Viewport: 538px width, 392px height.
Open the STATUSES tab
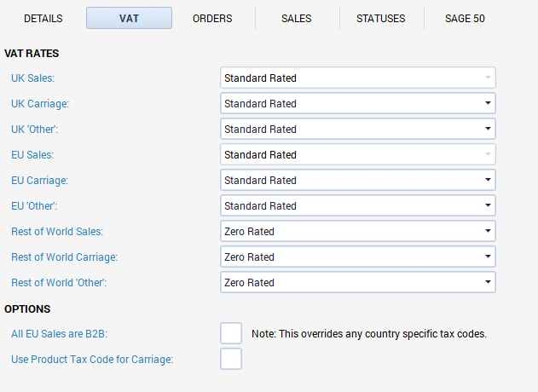(381, 18)
